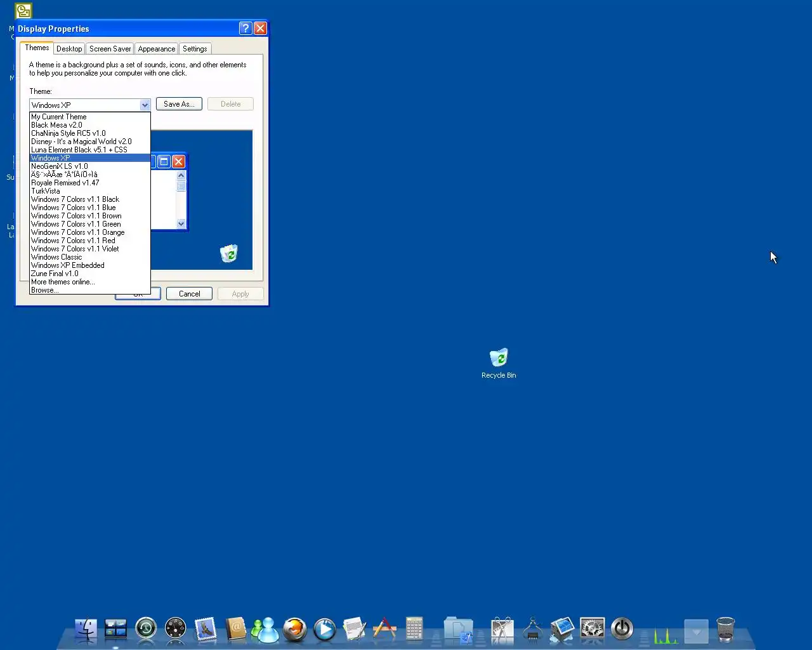812x650 pixels.
Task: Click Recycle Bin in the theme preview
Action: [228, 253]
